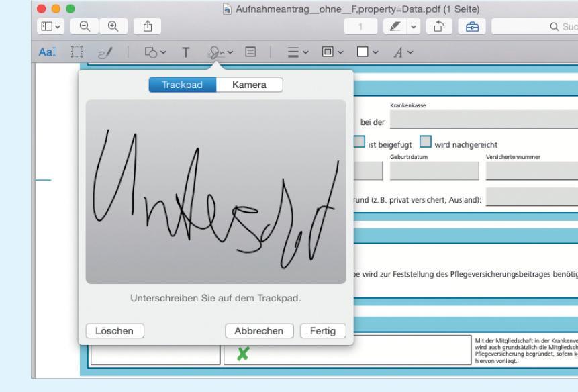Image resolution: width=578 pixels, height=392 pixels.
Task: Select the highlight pen tool
Action: point(395,27)
